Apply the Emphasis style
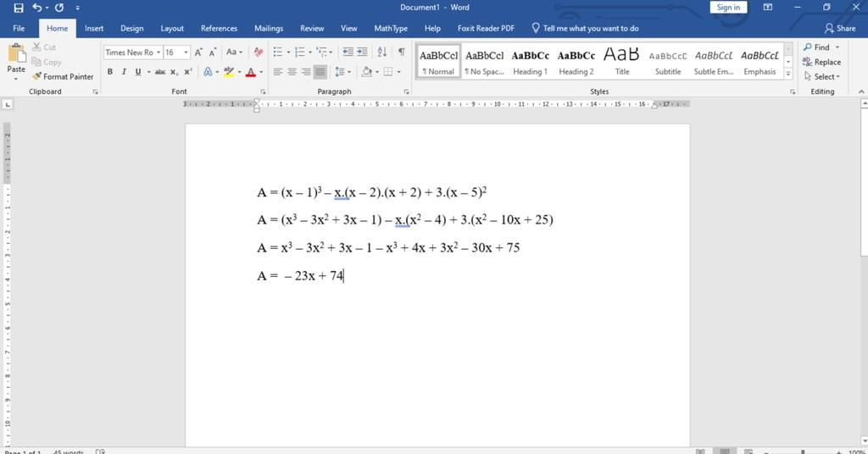868x454 pixels. [759, 61]
